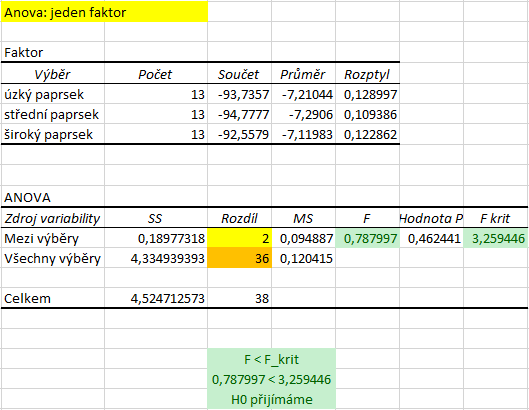
Task: Select total degrees of freedom 38
Action: tap(240, 298)
